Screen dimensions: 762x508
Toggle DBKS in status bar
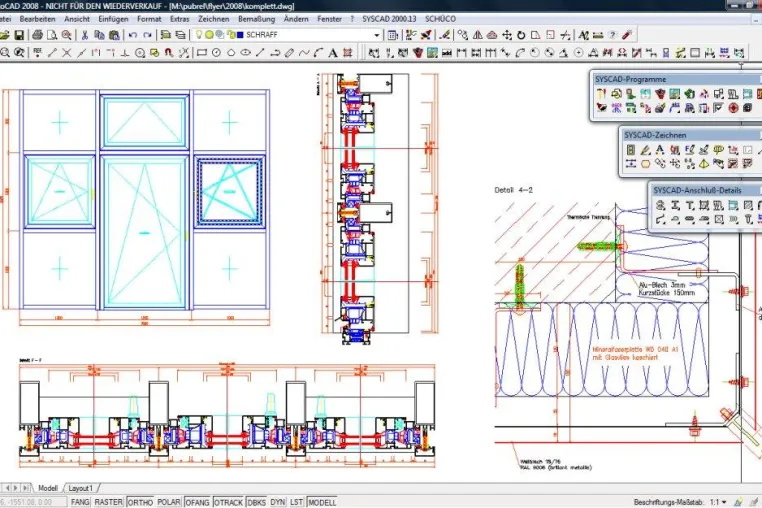(x=257, y=502)
